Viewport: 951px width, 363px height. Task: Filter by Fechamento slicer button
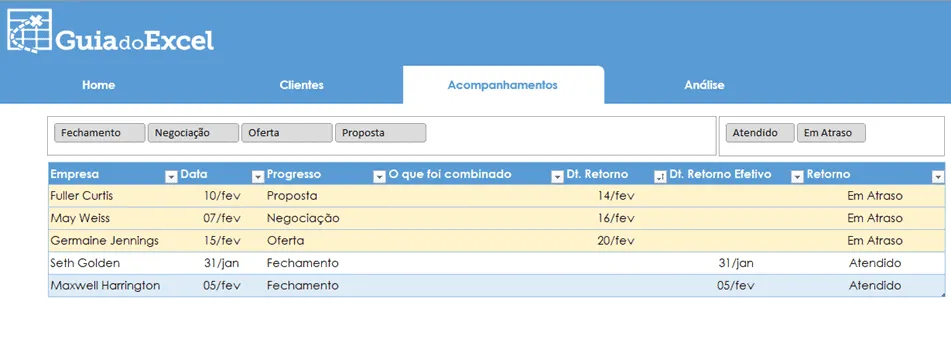click(99, 133)
